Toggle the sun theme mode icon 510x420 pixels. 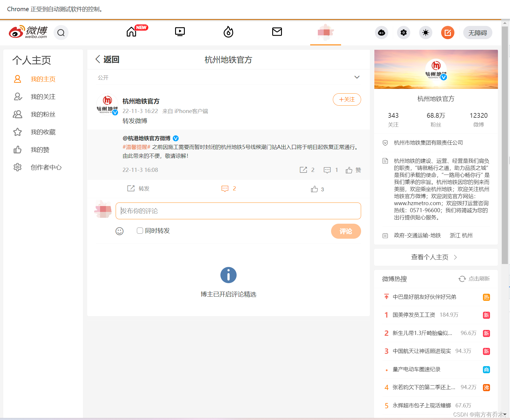426,33
